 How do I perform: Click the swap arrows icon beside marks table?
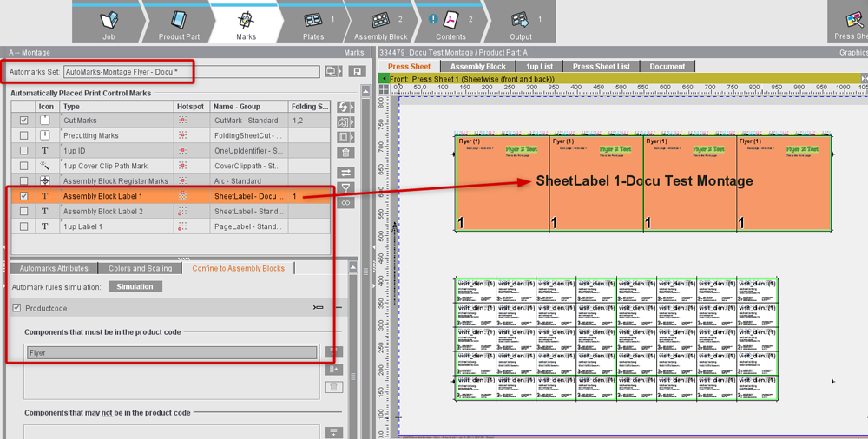pyautogui.click(x=345, y=173)
